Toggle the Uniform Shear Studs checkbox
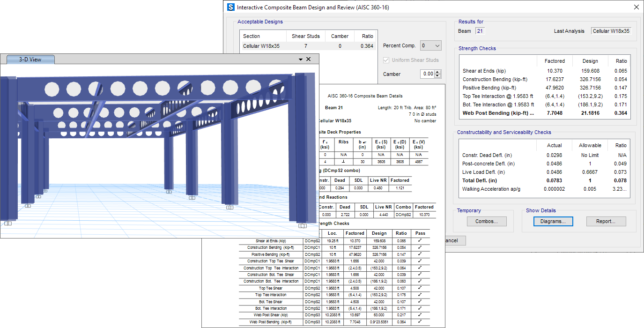This screenshot has width=644, height=328. (386, 60)
